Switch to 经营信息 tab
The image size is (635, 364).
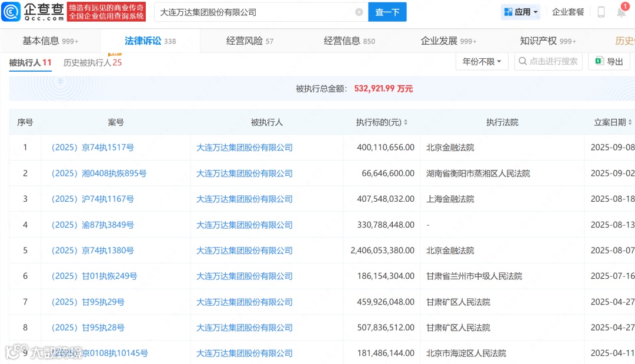click(349, 41)
